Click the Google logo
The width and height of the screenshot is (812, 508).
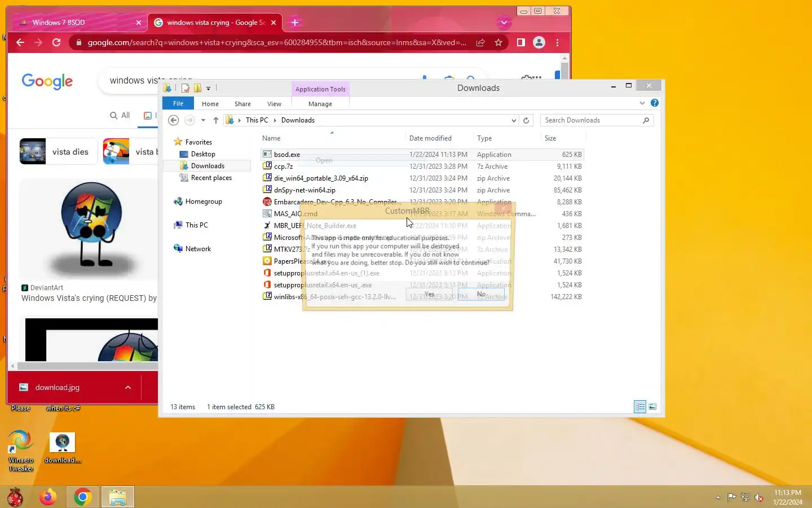pos(47,82)
